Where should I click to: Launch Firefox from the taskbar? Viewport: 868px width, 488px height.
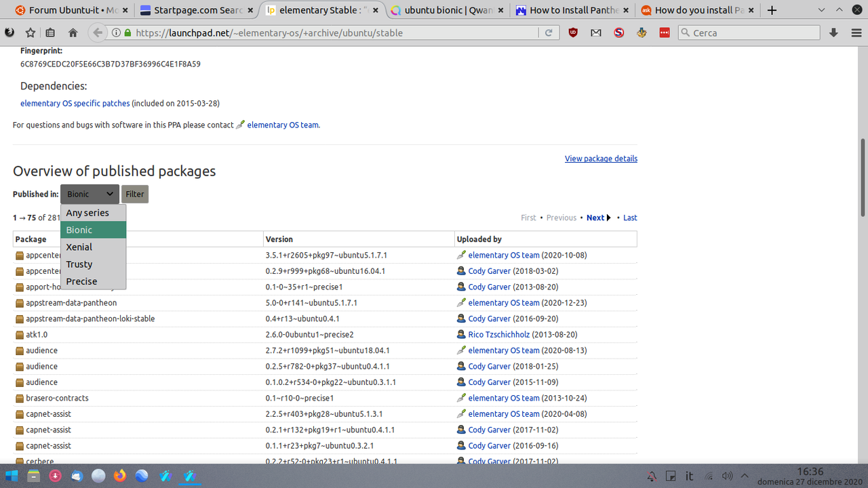(119, 476)
